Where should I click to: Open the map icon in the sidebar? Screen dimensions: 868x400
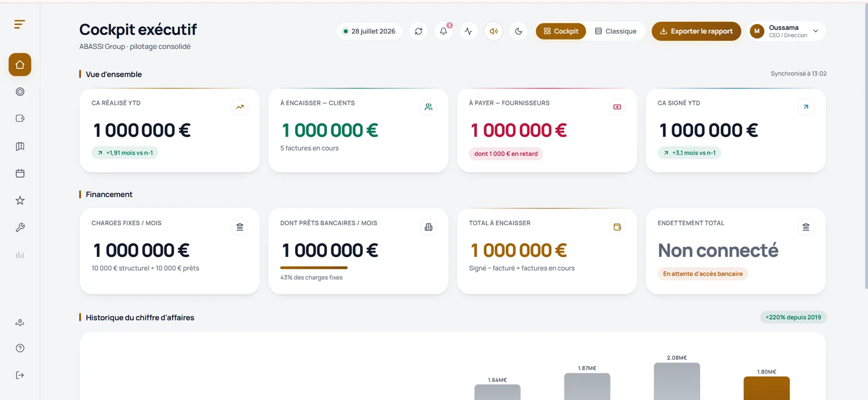point(20,146)
